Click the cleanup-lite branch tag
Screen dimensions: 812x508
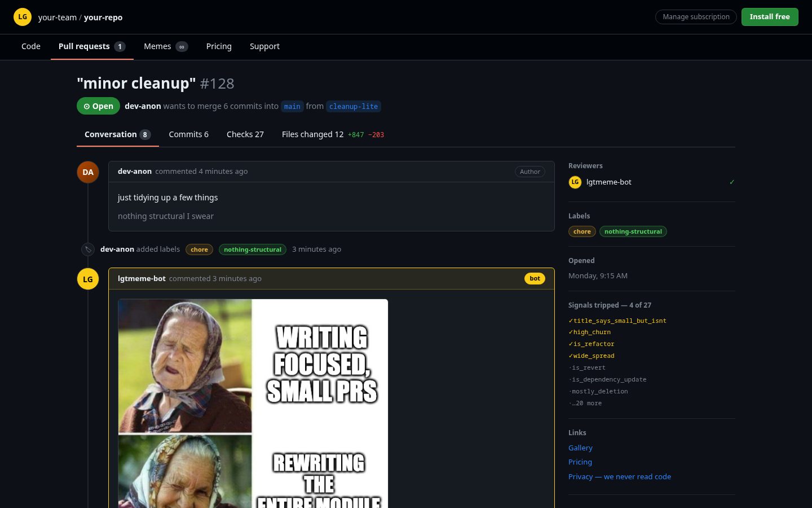coord(354,106)
